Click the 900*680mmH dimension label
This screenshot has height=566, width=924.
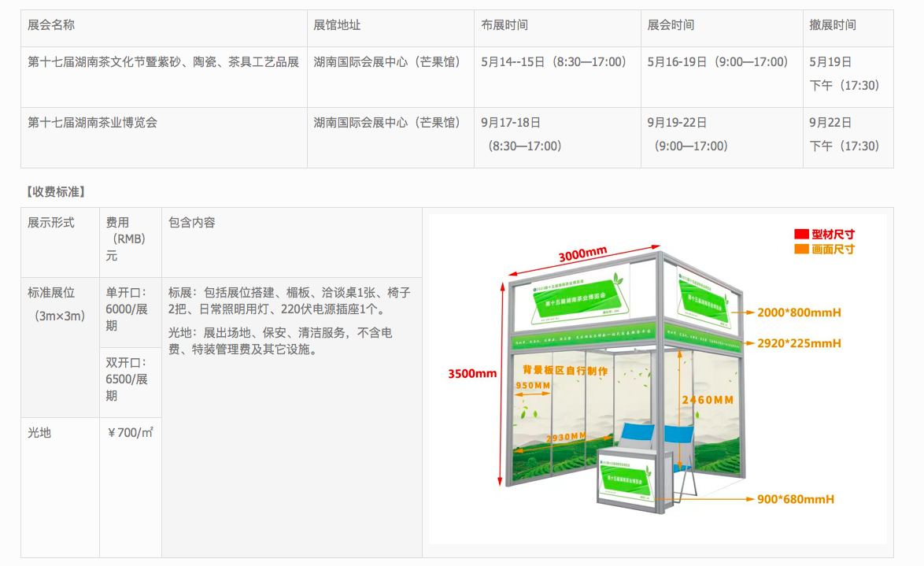click(795, 499)
